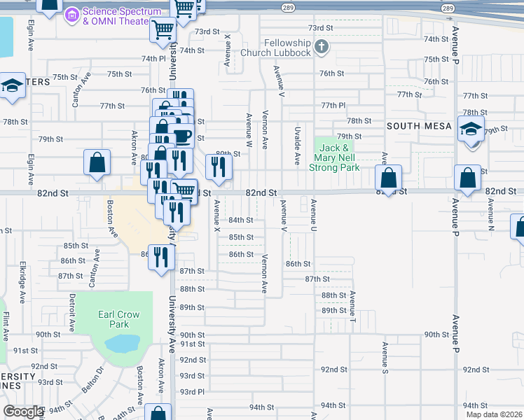Select the Fellowship Church Lubbock cross icon

point(322,46)
